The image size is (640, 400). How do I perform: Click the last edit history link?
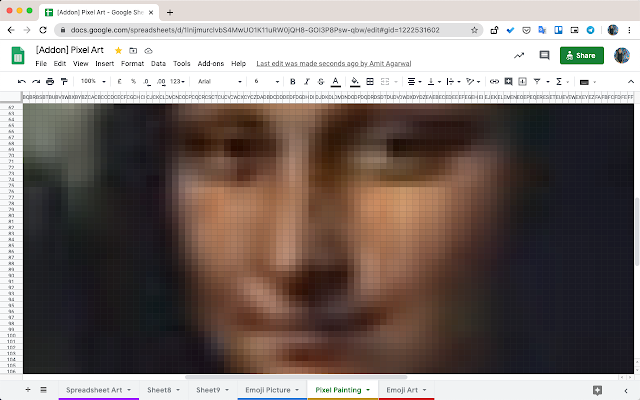click(333, 64)
